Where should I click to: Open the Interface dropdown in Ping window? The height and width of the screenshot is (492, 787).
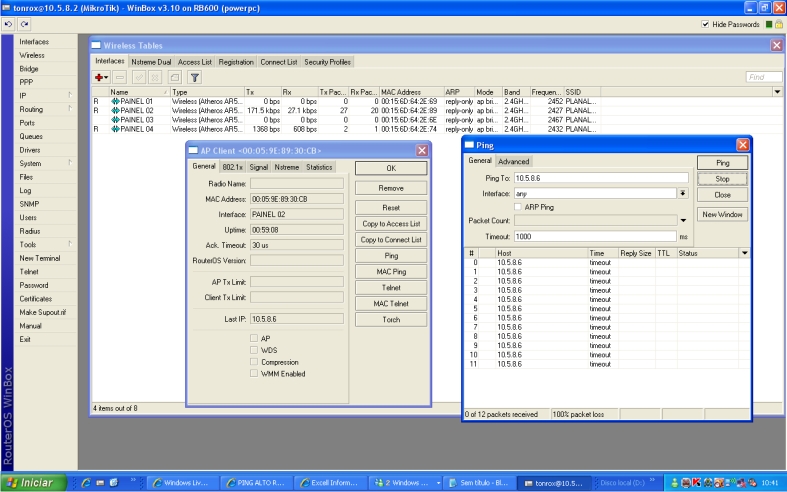[x=683, y=193]
